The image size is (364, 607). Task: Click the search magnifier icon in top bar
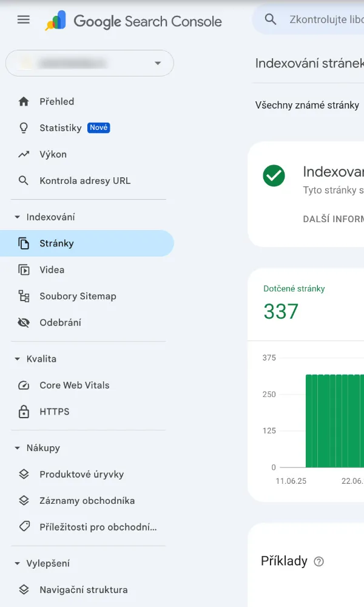tap(271, 19)
